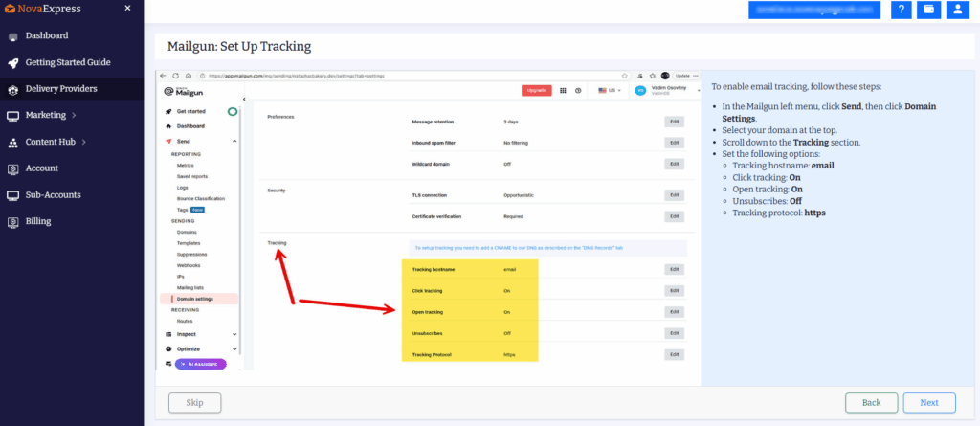
Task: Click the 'Tracking hostname: email' instruction
Action: (x=783, y=166)
